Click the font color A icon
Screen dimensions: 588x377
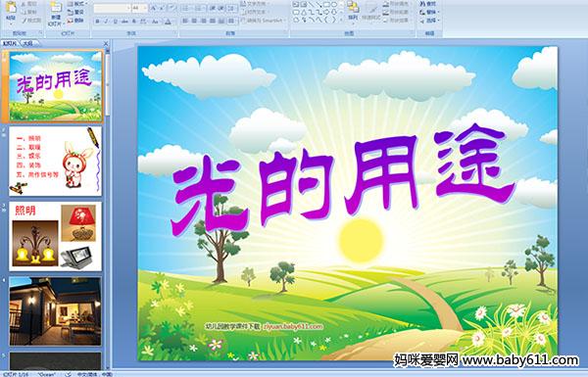tap(168, 22)
